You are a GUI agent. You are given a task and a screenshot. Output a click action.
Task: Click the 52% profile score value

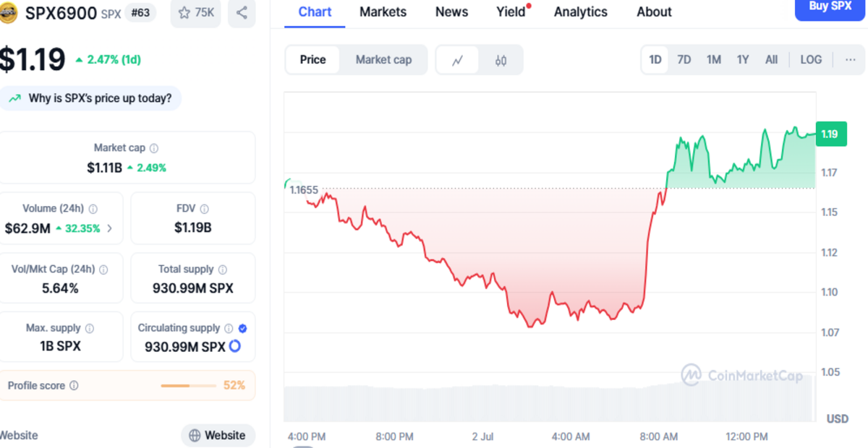234,386
